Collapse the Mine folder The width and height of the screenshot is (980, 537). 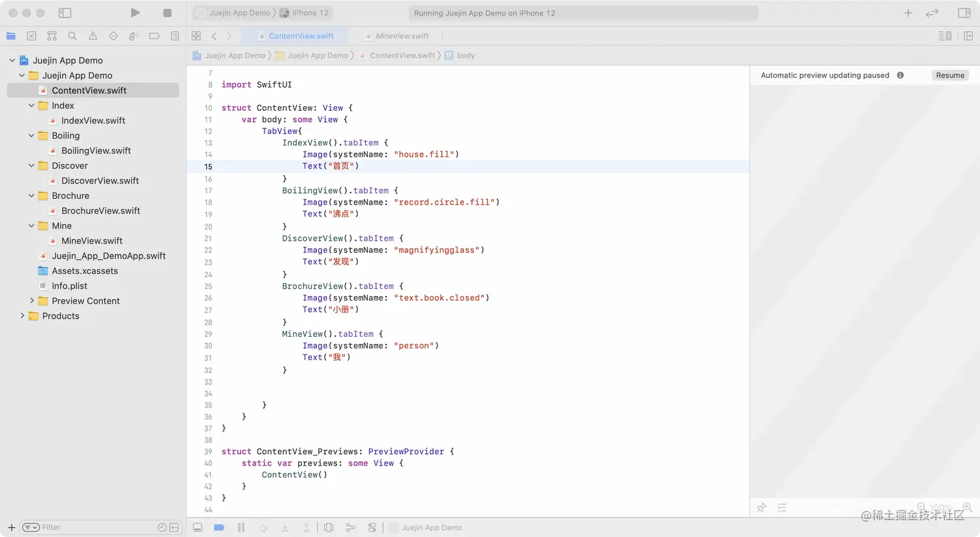click(31, 225)
